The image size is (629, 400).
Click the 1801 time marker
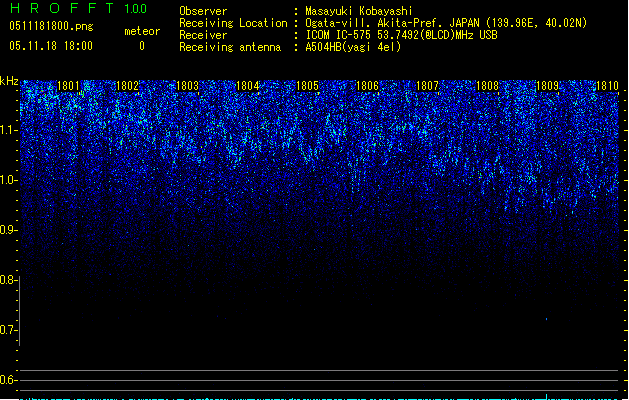(x=68, y=86)
